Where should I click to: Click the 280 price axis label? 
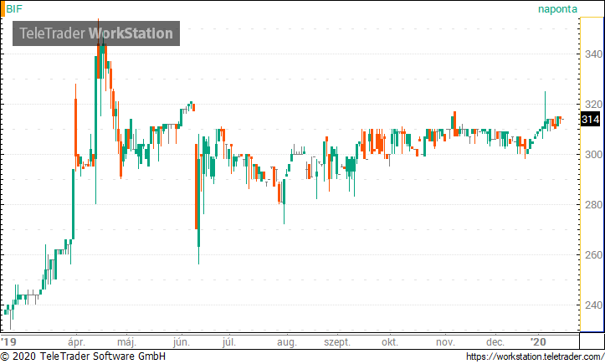[x=593, y=204]
